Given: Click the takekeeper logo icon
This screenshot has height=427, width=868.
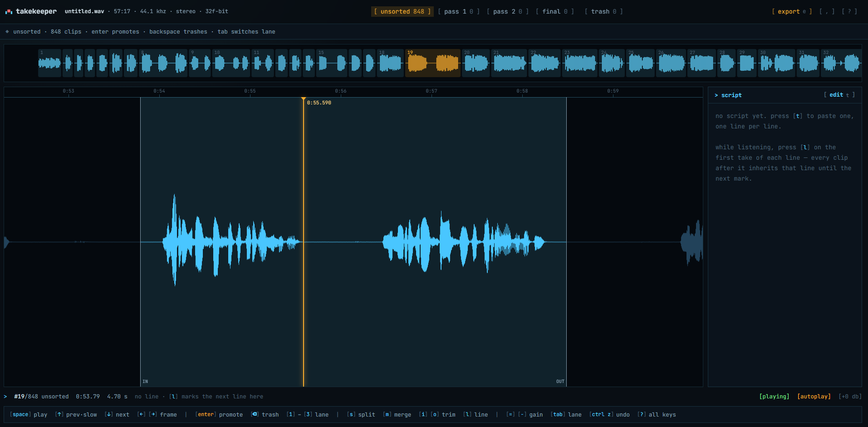Looking at the screenshot, I should pos(9,11).
